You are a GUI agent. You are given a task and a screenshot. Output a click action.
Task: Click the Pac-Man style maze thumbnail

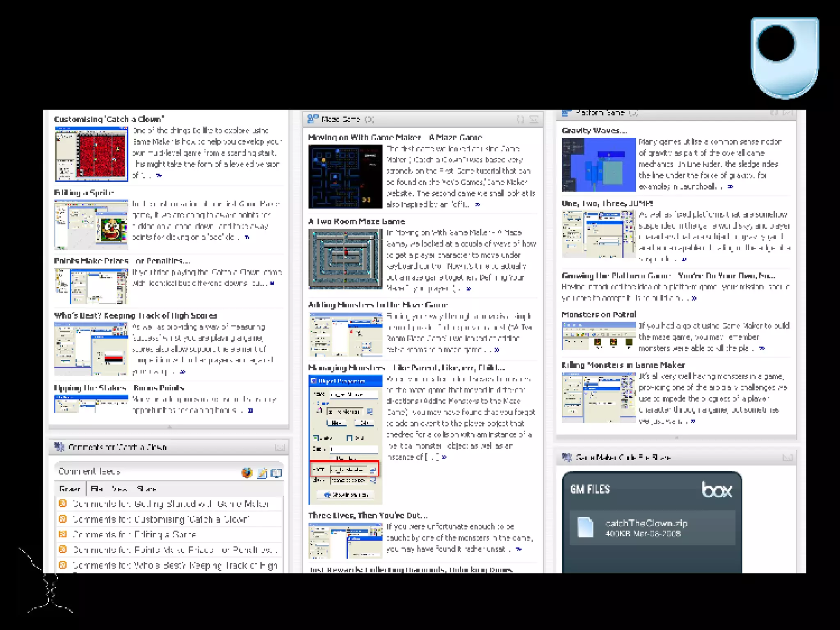coord(345,176)
